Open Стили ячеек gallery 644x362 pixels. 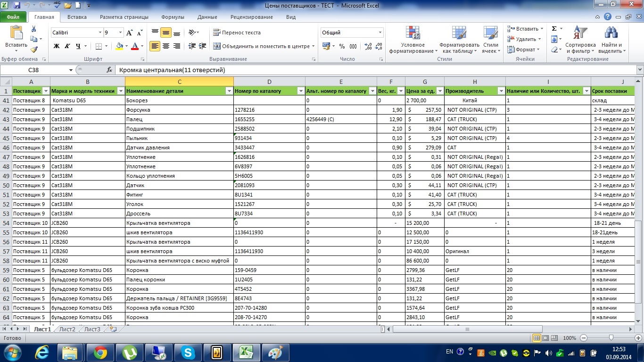[491, 40]
